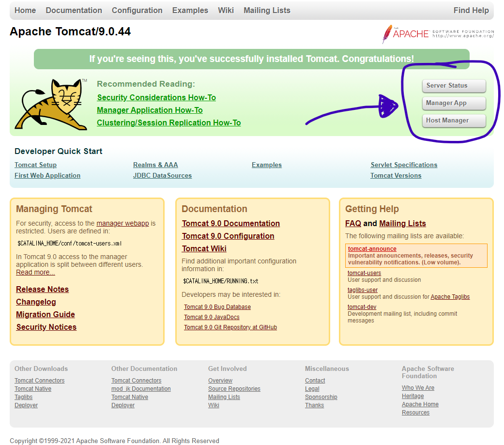504x445 pixels.
Task: Click the manager webapp link
Action: pyautogui.click(x=122, y=223)
